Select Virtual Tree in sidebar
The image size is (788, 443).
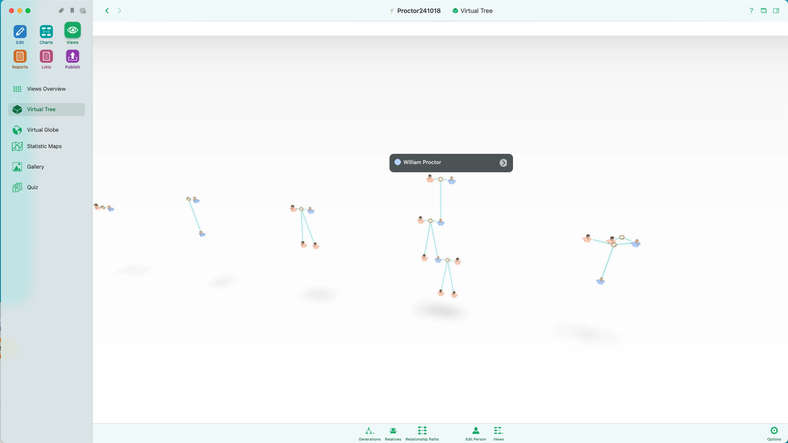click(x=46, y=109)
